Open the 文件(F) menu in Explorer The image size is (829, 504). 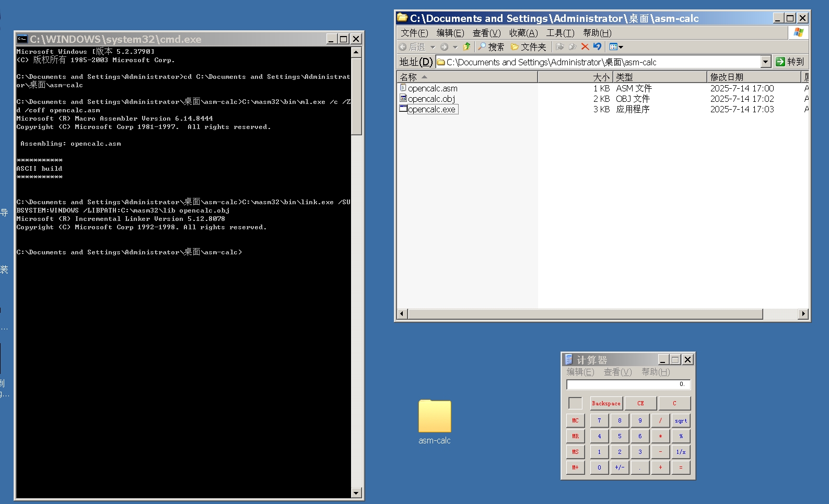coord(414,33)
